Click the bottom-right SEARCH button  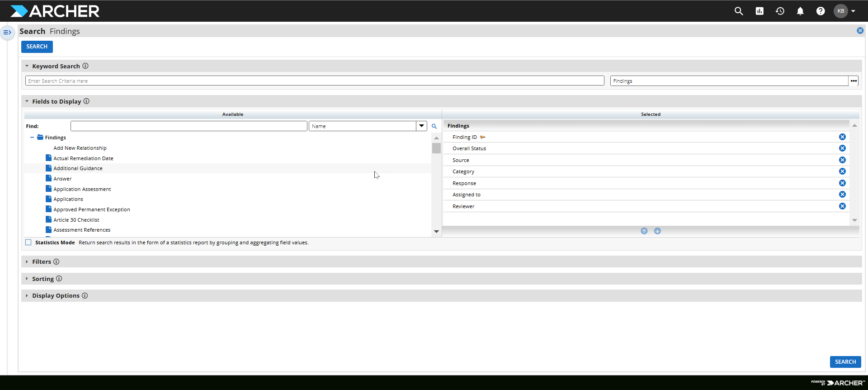pyautogui.click(x=845, y=362)
